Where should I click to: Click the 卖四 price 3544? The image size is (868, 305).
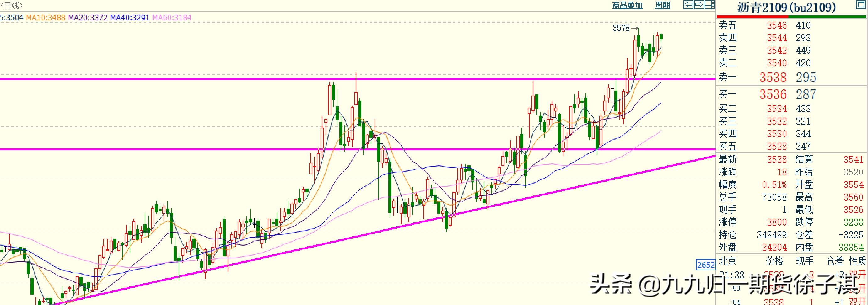point(777,38)
